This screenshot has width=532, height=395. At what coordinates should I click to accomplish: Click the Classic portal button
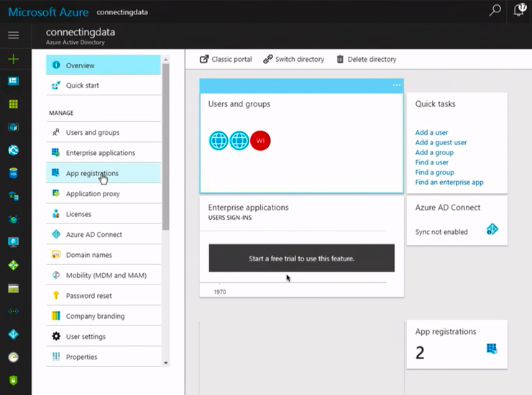point(226,59)
